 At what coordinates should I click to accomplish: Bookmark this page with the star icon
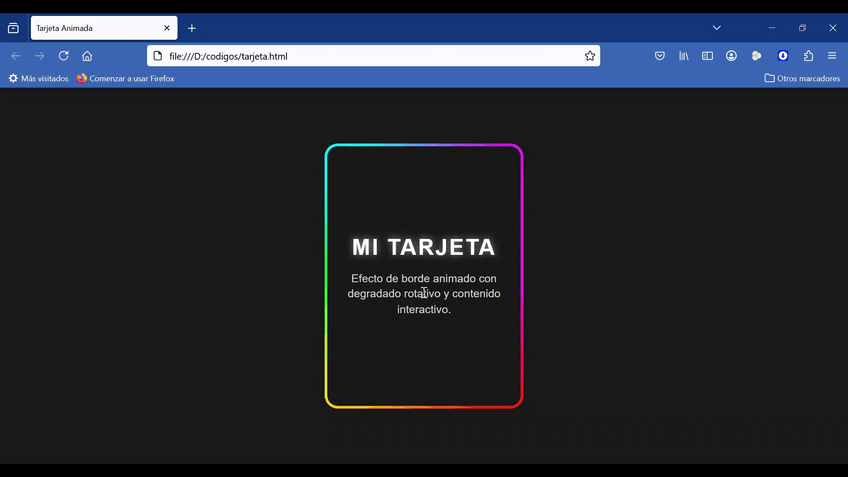(590, 56)
